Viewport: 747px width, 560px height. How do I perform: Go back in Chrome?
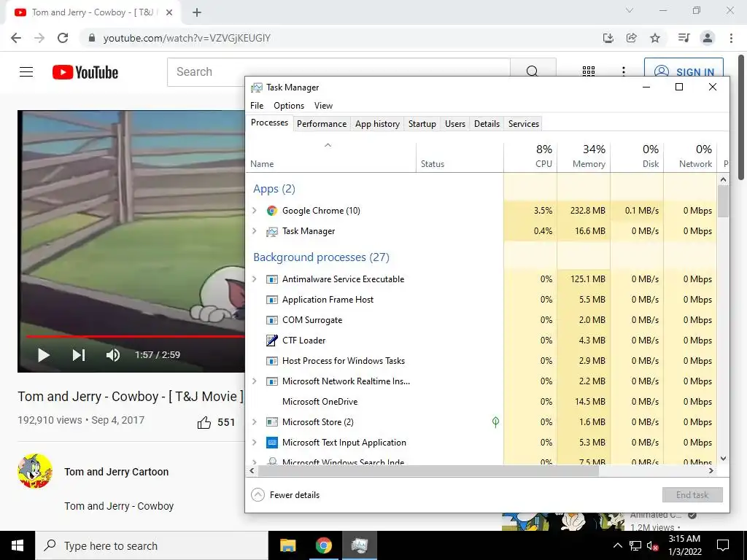[16, 38]
